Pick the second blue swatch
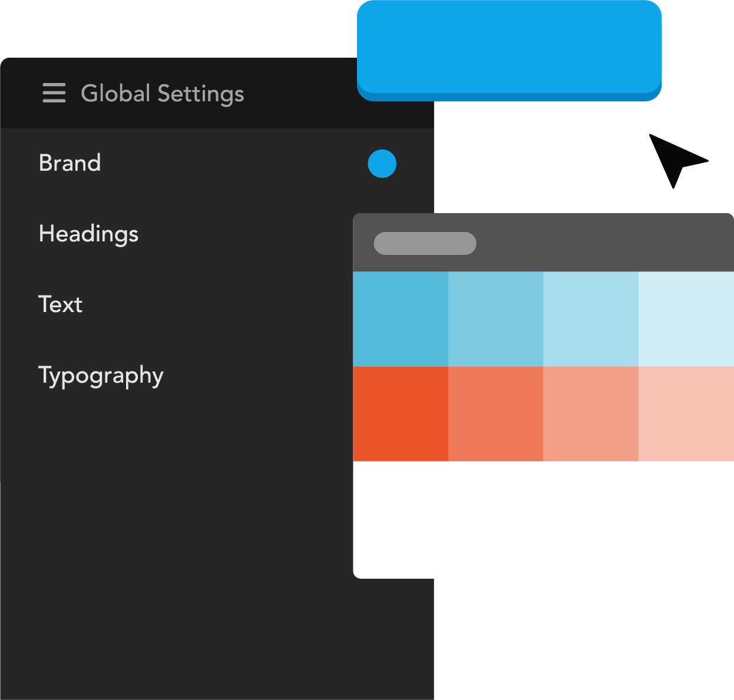 pyautogui.click(x=495, y=319)
